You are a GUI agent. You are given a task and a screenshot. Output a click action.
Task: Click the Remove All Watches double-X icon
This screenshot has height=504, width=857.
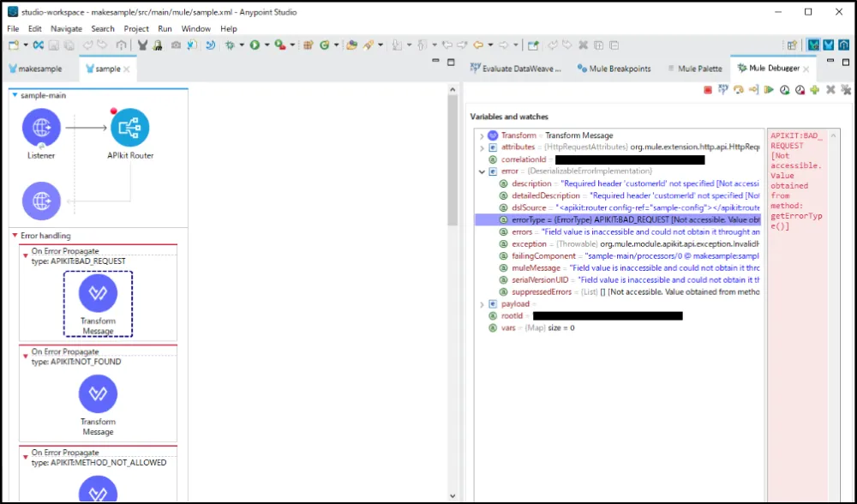pyautogui.click(x=846, y=90)
